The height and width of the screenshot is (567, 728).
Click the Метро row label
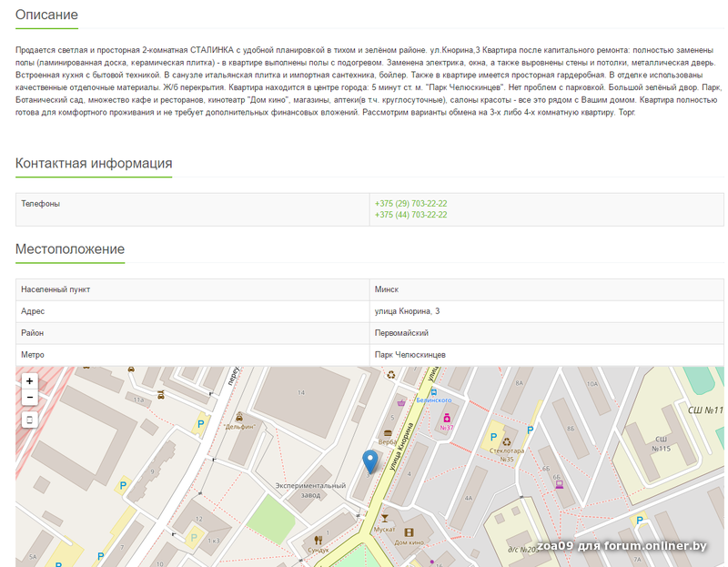[33, 355]
